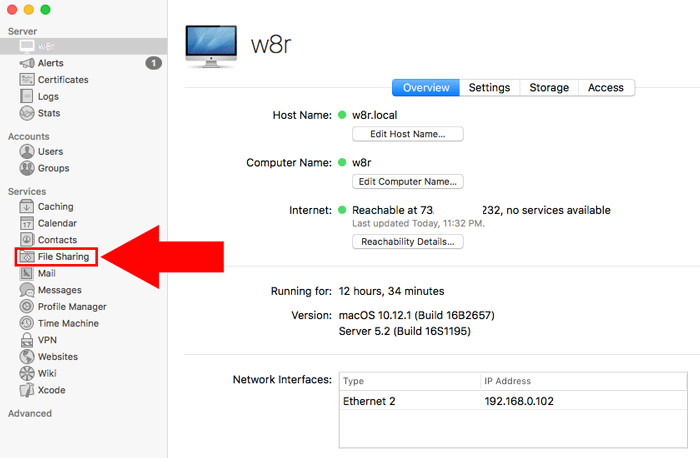Expand the Advanced sidebar section
700x458 pixels.
pos(30,413)
